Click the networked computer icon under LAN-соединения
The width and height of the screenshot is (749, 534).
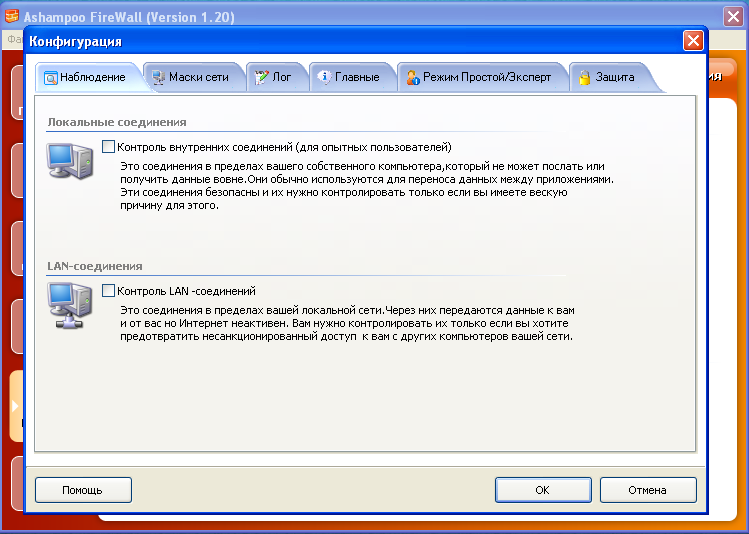(70, 306)
